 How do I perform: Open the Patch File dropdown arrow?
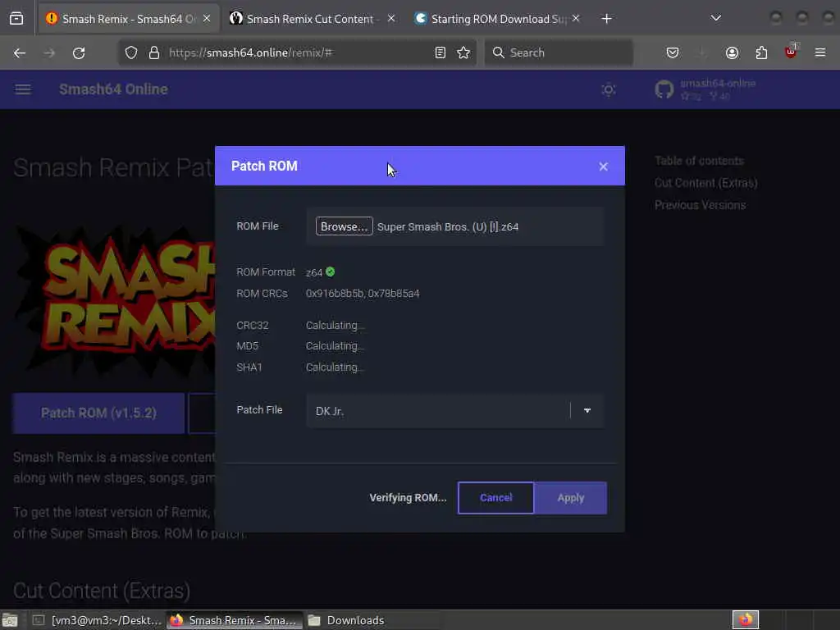pyautogui.click(x=587, y=411)
